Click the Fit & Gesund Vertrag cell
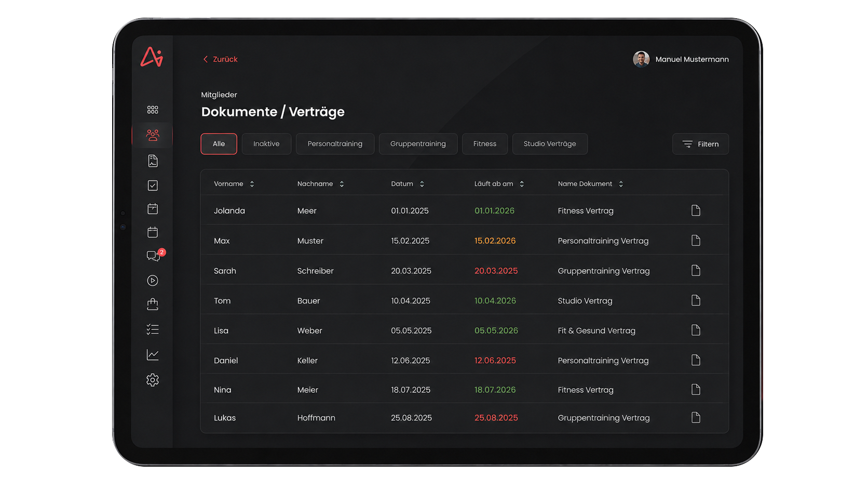Screen dimensions: 868x489 pyautogui.click(x=596, y=331)
